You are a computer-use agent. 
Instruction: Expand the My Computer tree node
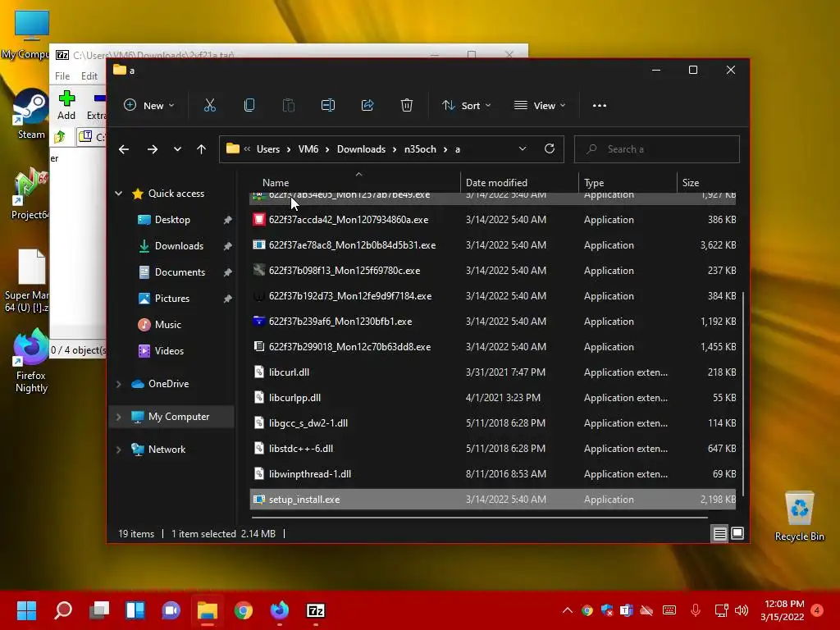pos(118,417)
